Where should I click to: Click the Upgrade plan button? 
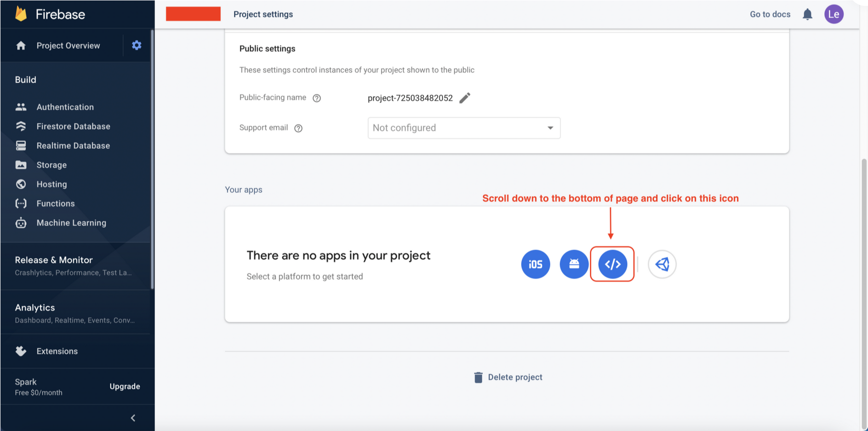point(125,386)
